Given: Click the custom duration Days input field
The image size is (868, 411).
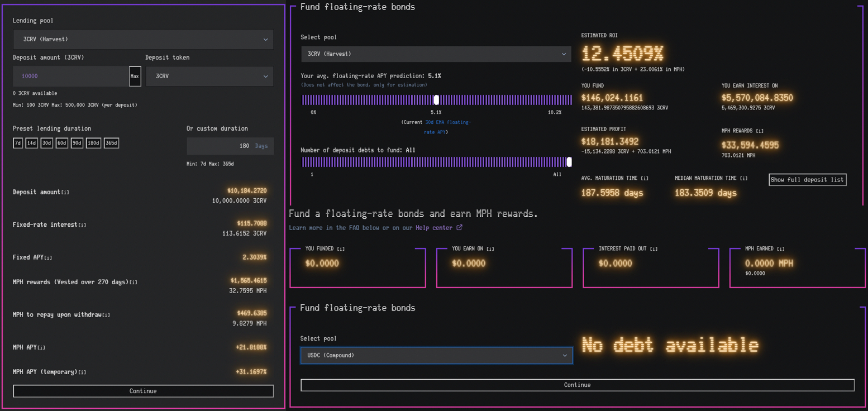Looking at the screenshot, I should (230, 146).
